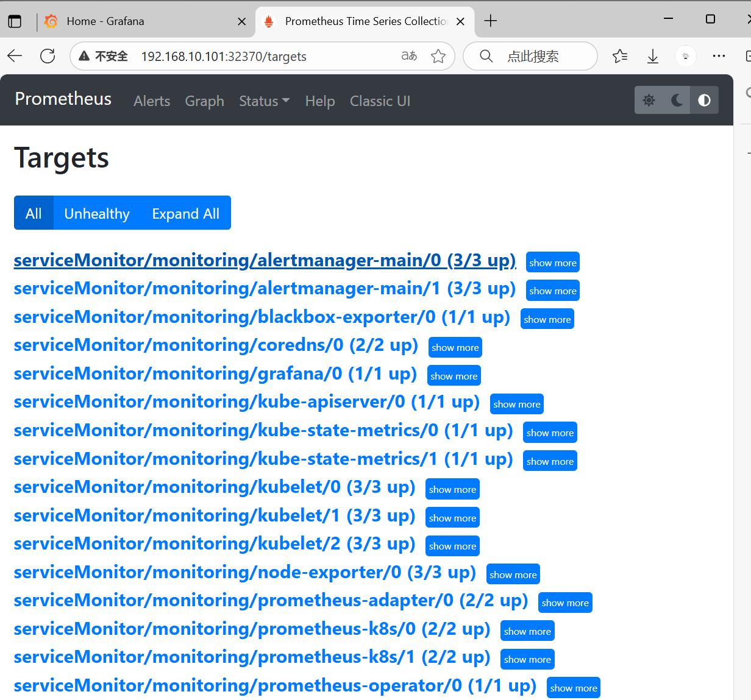
Task: Open alertmanager-main/0 target group link
Action: point(265,260)
